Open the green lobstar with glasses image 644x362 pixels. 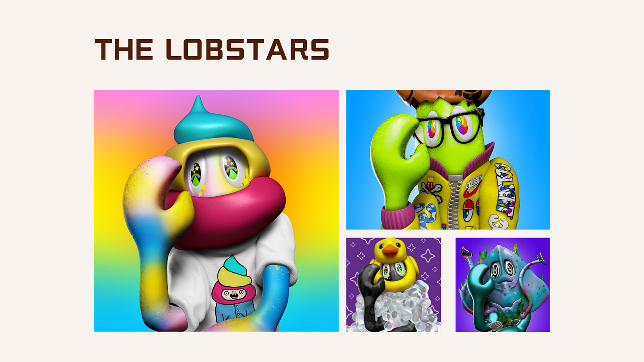coord(448,160)
